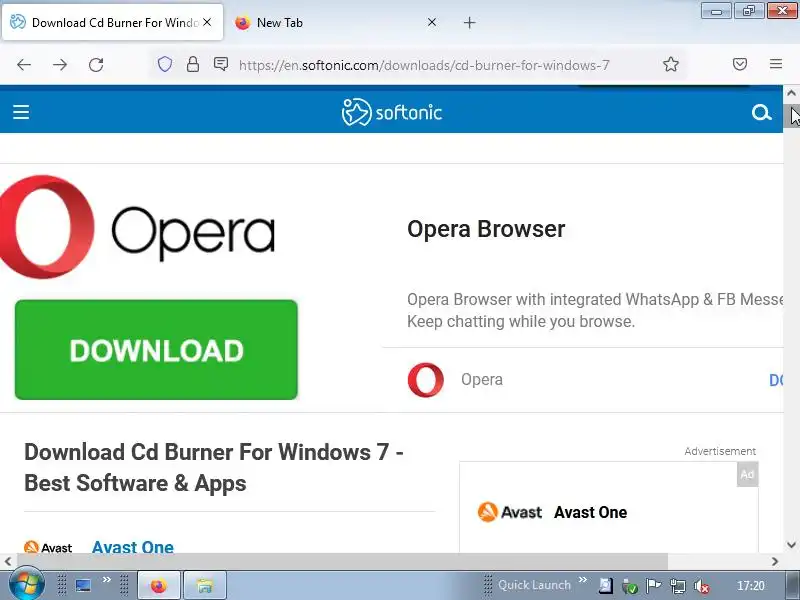Click the Show Desktop icon in taskbar
The width and height of the screenshot is (800, 600).
pyautogui.click(x=83, y=585)
